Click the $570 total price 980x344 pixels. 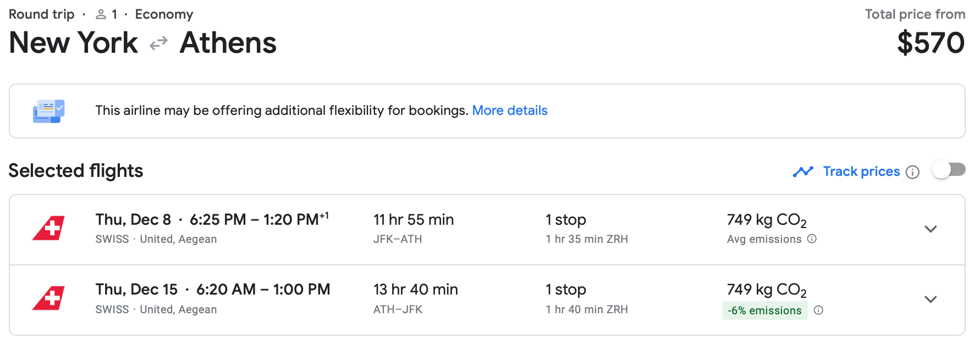[x=931, y=43]
